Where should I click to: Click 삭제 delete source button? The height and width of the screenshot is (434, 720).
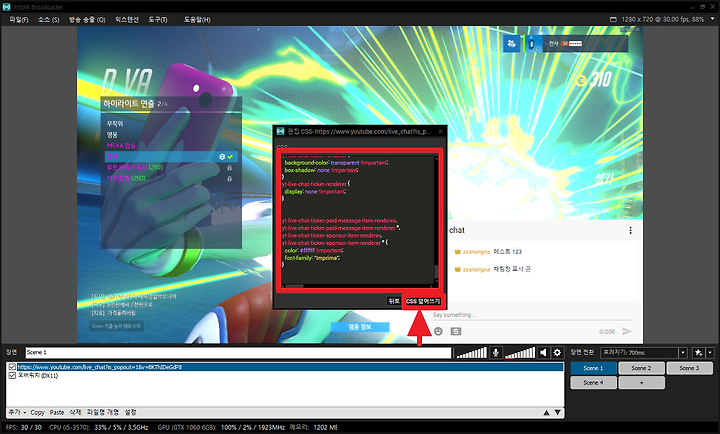tap(75, 412)
